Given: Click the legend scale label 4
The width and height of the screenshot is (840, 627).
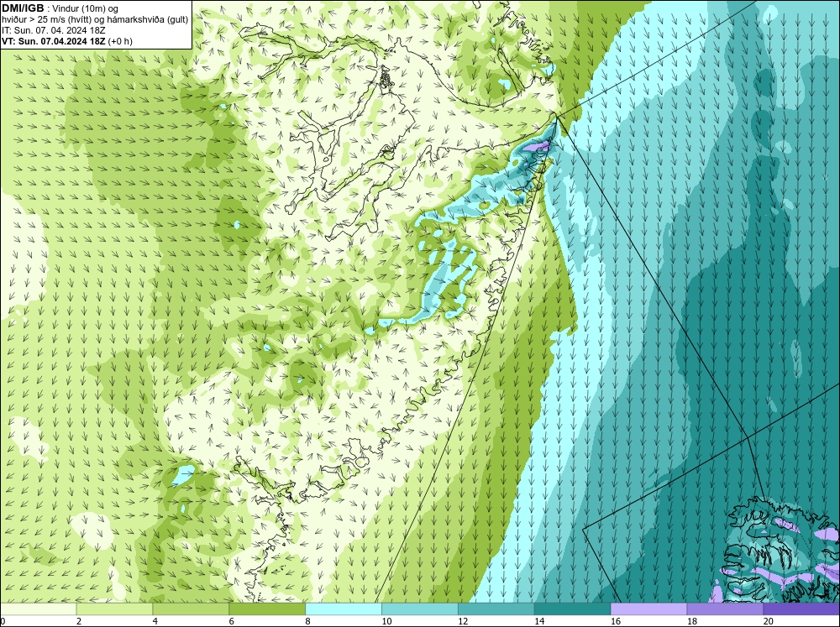Looking at the screenshot, I should point(155,621).
